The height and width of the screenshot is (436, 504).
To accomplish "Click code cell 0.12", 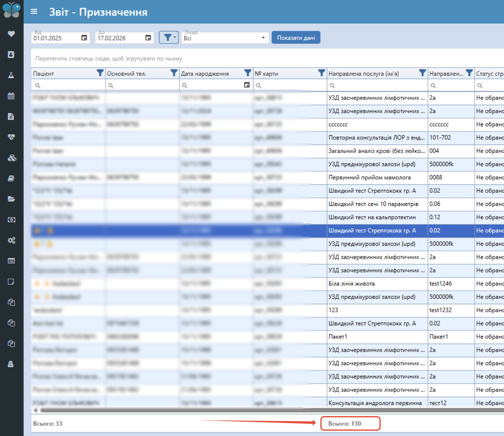I will pos(451,217).
